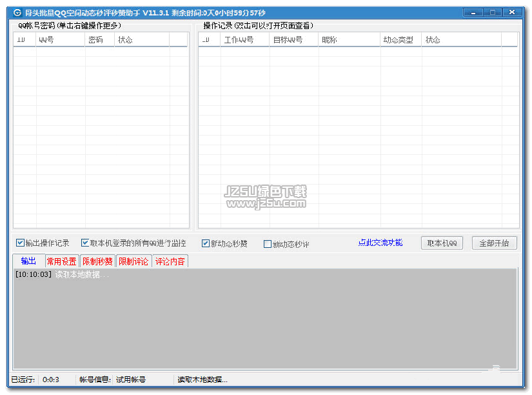The width and height of the screenshot is (532, 395).
Task: Open the 常用设置 tab
Action: [x=61, y=261]
